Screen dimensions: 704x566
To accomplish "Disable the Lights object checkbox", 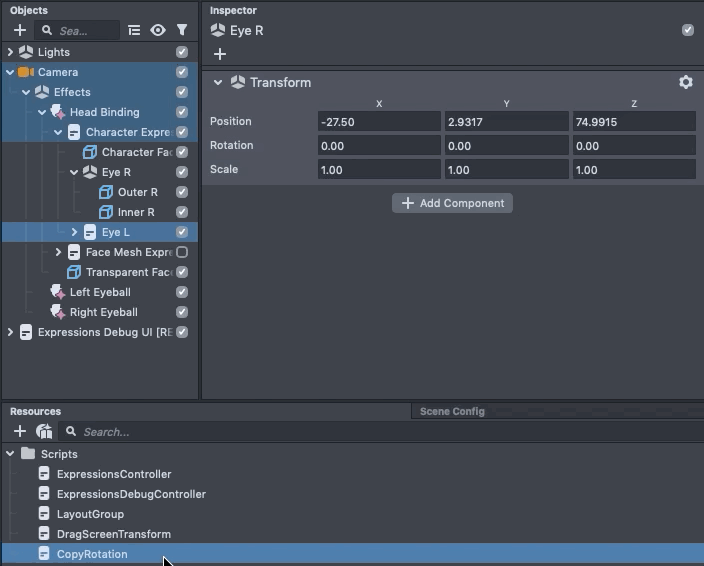I will (182, 52).
